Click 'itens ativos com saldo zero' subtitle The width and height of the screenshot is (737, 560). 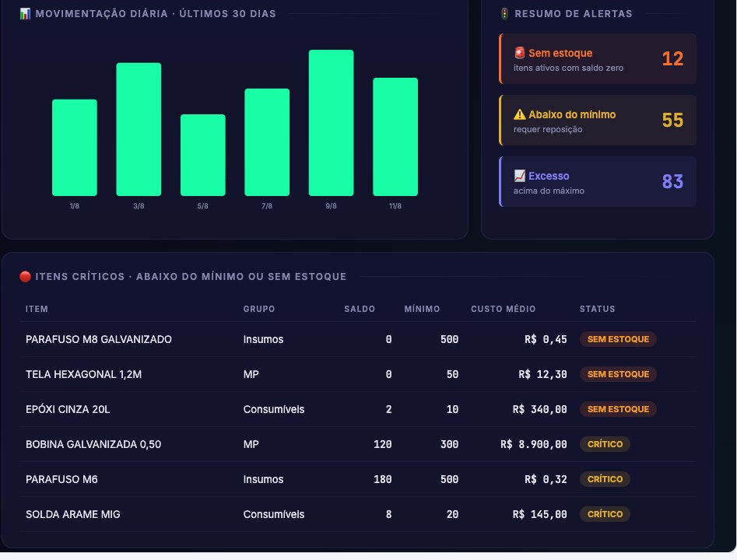568,68
